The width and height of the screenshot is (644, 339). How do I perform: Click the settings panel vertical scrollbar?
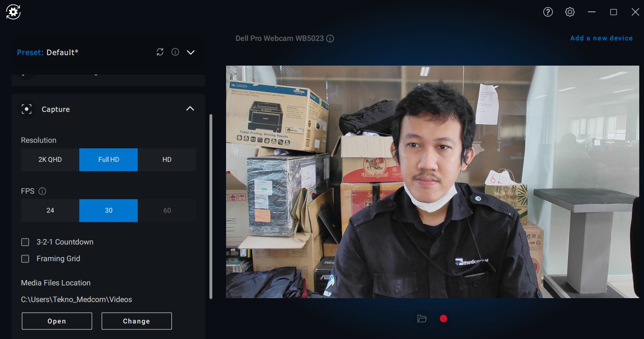[211, 206]
